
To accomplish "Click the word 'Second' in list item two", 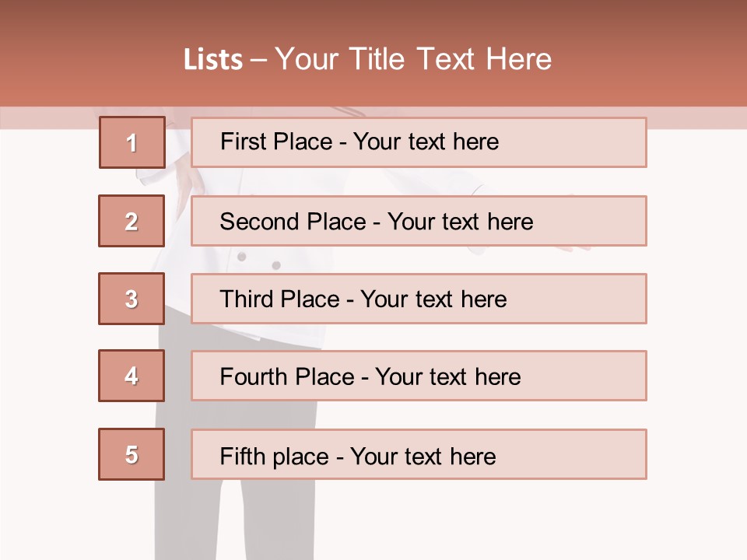I will (x=260, y=222).
